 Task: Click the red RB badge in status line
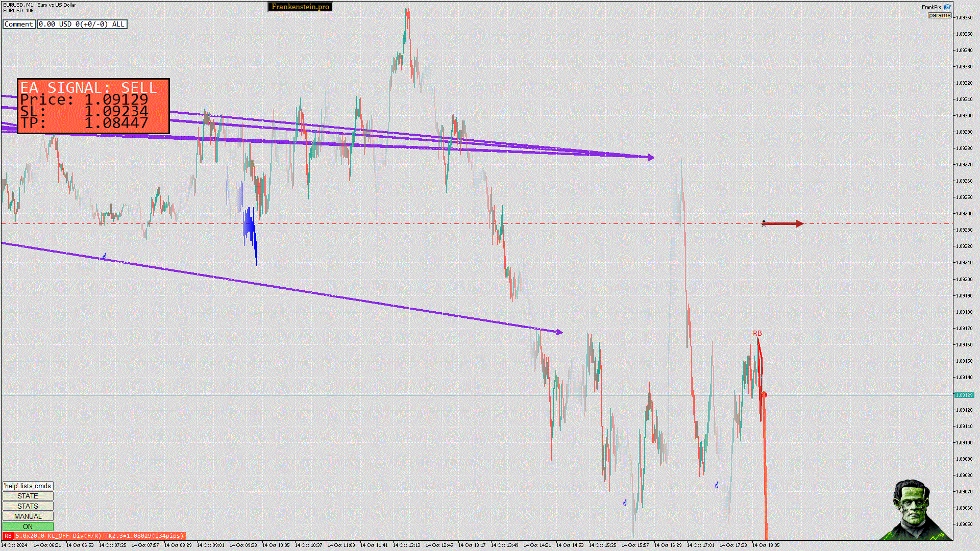(8, 536)
